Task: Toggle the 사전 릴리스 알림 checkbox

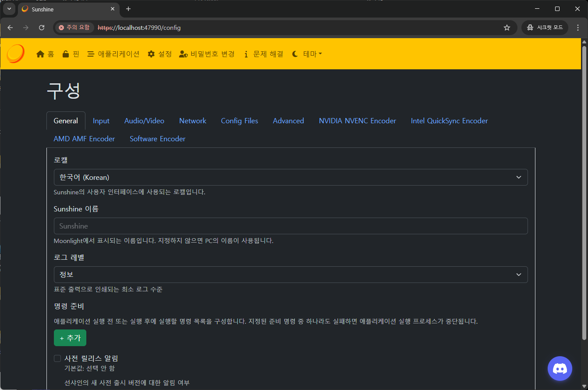Action: (57, 358)
